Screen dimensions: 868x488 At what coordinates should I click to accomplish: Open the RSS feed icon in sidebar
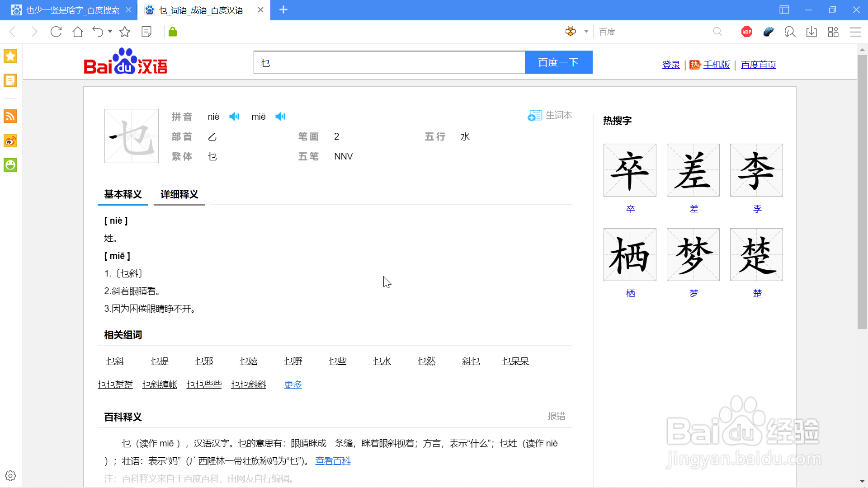[x=10, y=116]
